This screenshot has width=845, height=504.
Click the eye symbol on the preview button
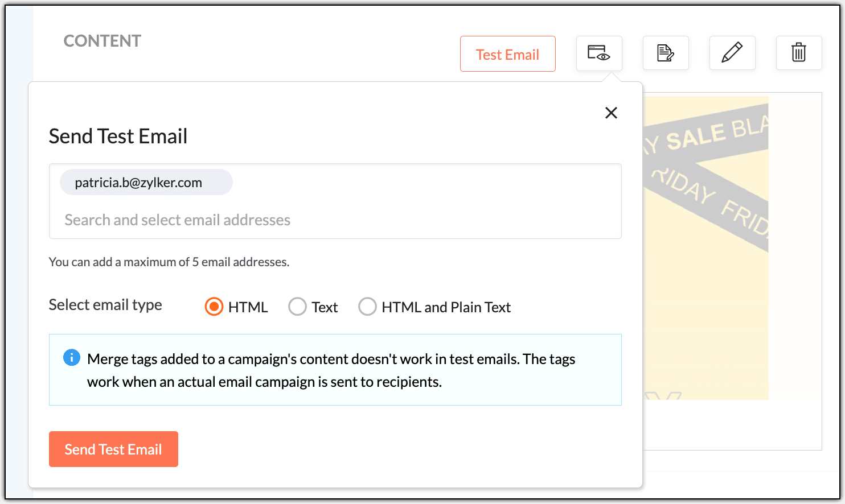[x=602, y=56]
